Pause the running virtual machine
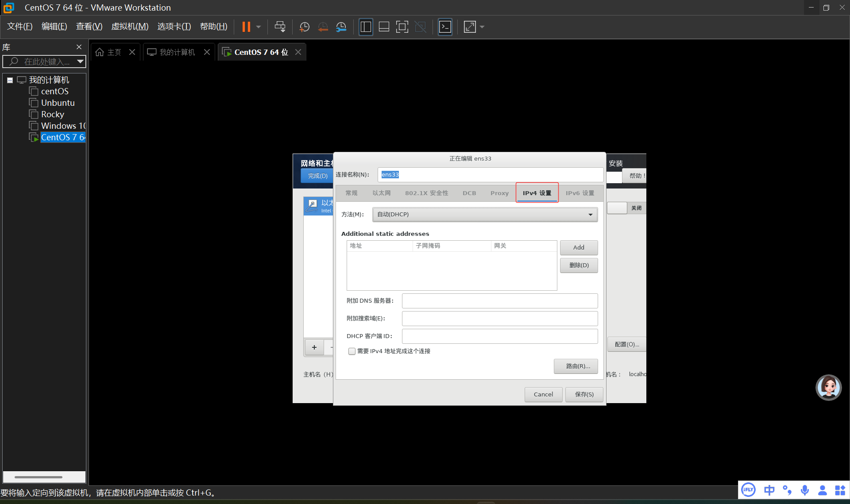850x504 pixels. pyautogui.click(x=246, y=27)
